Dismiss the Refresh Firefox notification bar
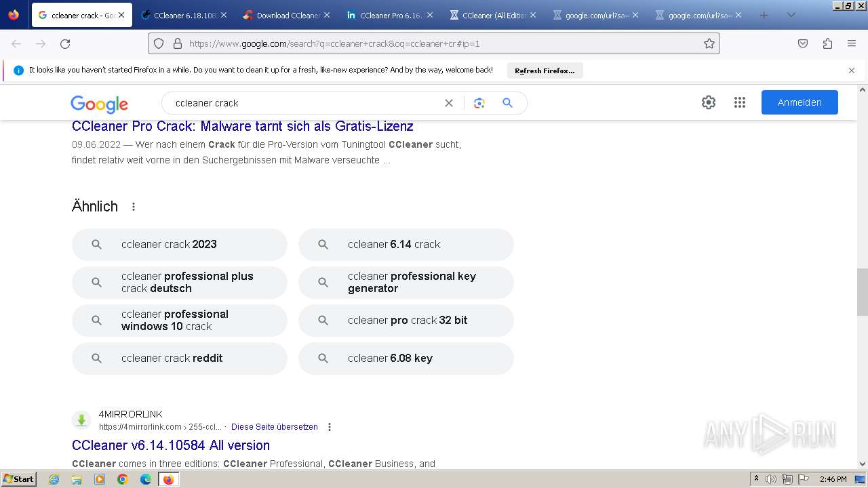Image resolution: width=868 pixels, height=488 pixels. coord(852,70)
